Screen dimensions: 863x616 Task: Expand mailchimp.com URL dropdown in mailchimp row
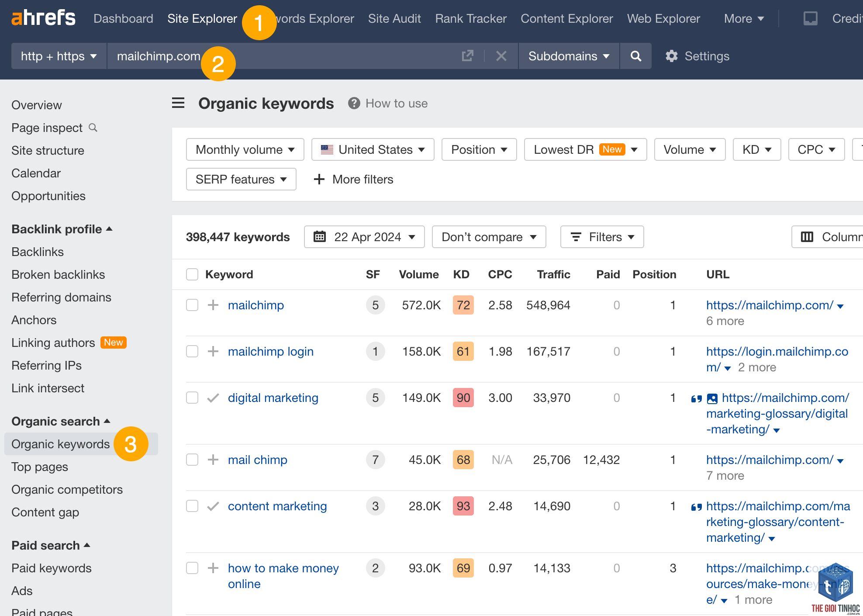click(840, 306)
